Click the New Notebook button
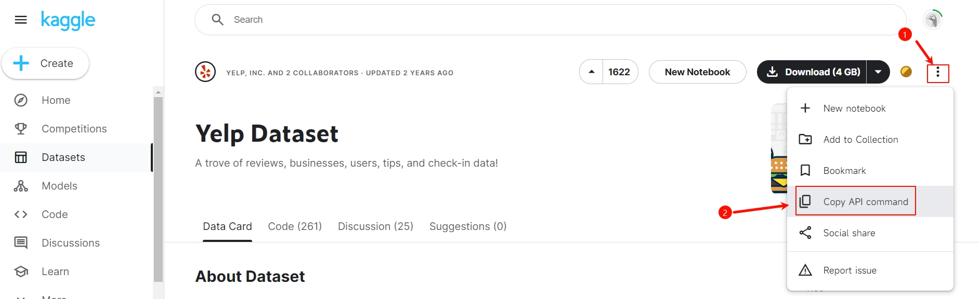 (697, 72)
